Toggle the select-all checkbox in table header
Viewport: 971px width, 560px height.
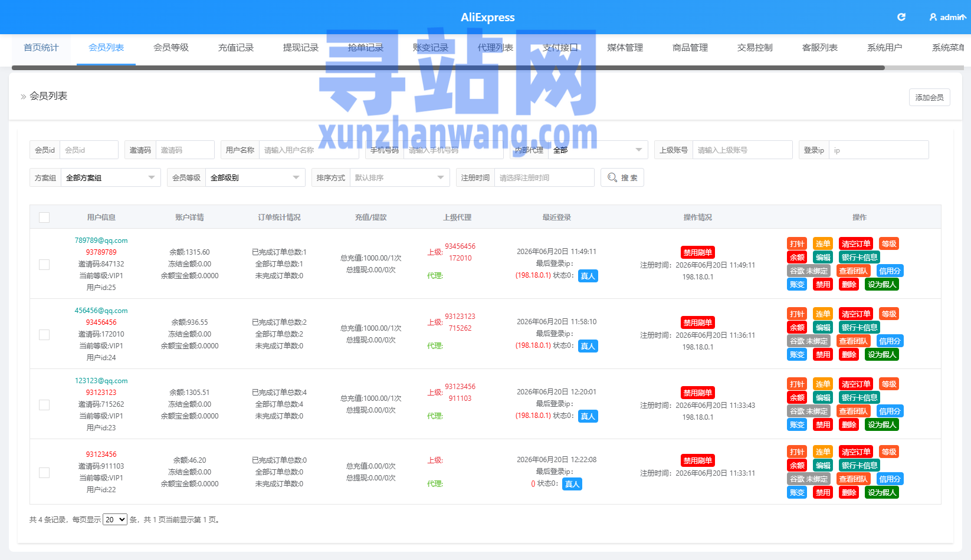pyautogui.click(x=44, y=218)
